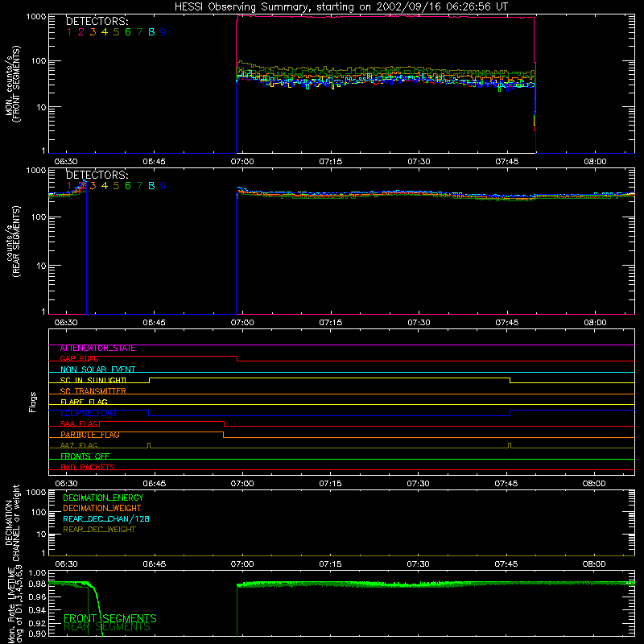Pick detector number 7 in the rear segments legend
Viewport: 644px width, 644px height.
[x=139, y=186]
